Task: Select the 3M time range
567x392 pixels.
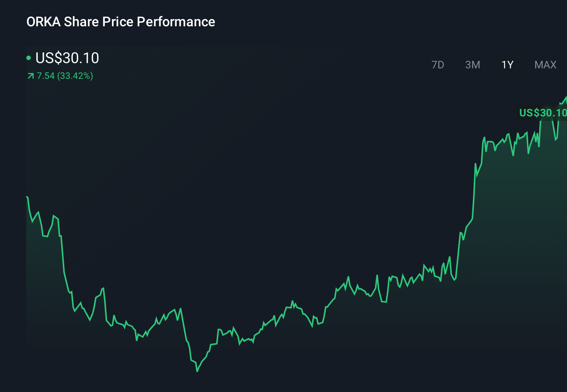Action: pyautogui.click(x=473, y=65)
